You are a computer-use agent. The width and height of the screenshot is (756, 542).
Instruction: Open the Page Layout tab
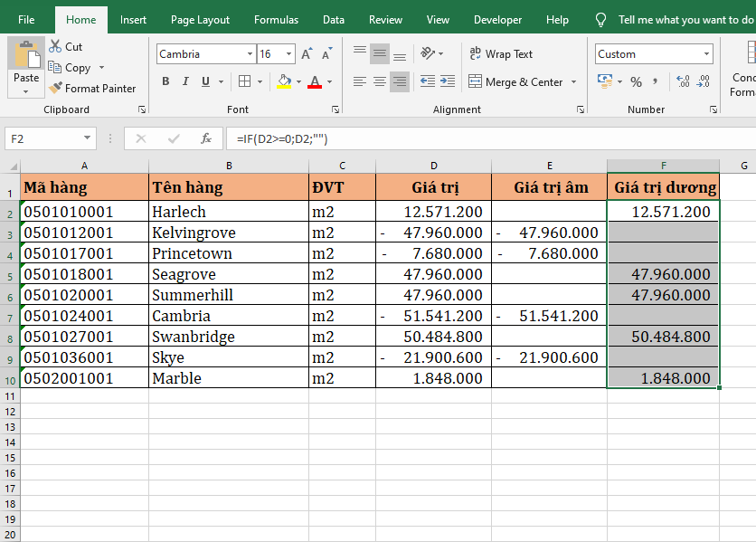pos(200,20)
